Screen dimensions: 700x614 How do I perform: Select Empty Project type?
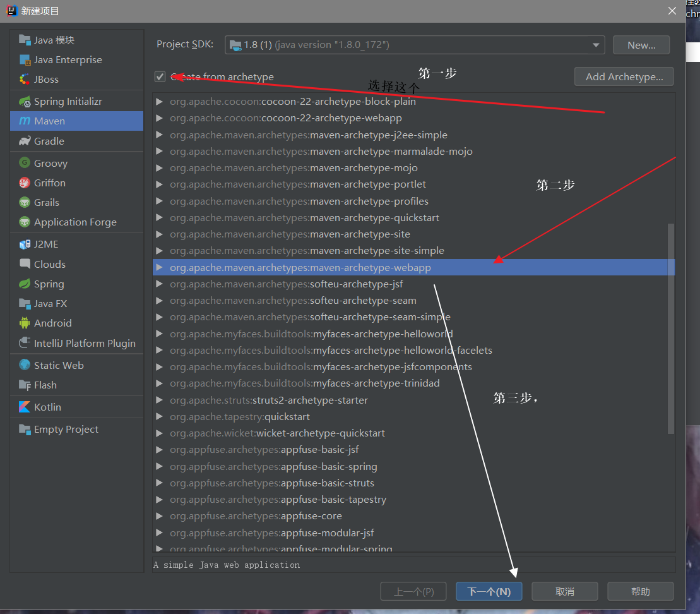point(77,430)
